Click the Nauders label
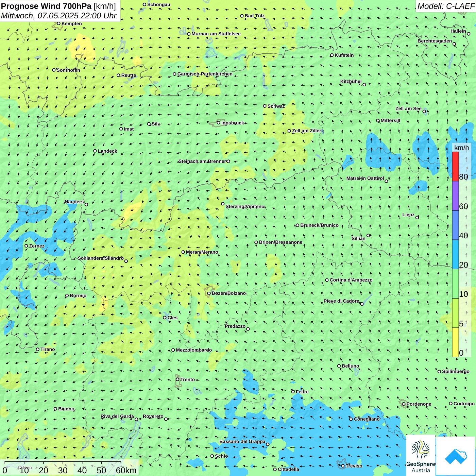Viewport: 476px width, 476px height. pyautogui.click(x=74, y=202)
